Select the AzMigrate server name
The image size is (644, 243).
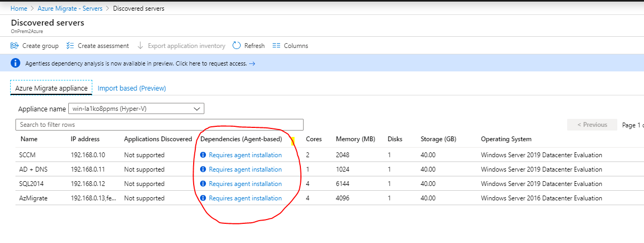[34, 198]
